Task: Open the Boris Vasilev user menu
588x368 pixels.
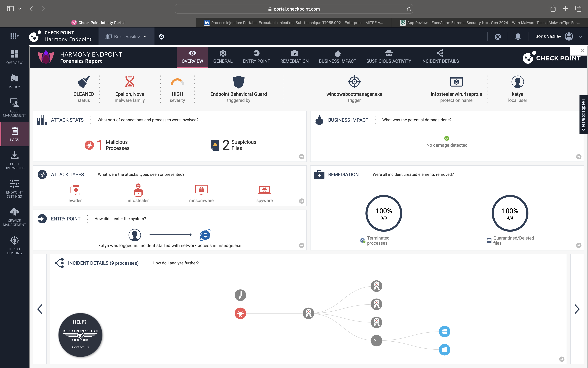Action: point(558,36)
